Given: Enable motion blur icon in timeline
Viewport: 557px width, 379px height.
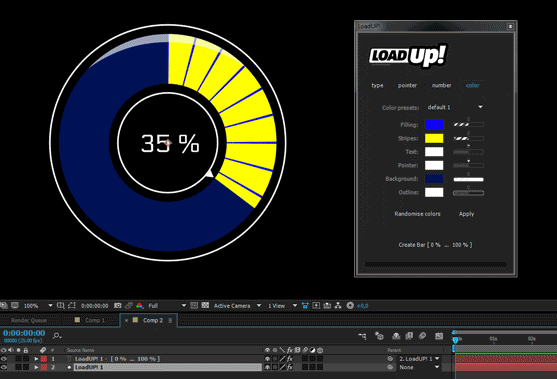Looking at the screenshot, I should point(422,336).
